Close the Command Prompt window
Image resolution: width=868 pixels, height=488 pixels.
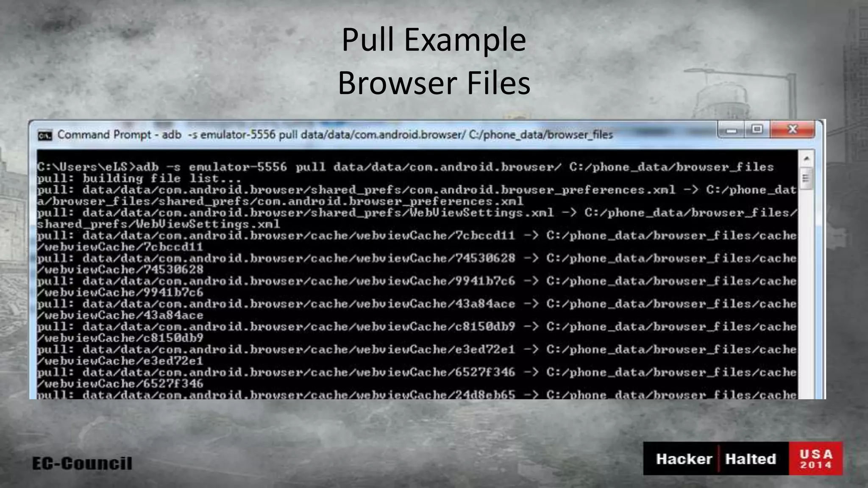(x=792, y=130)
